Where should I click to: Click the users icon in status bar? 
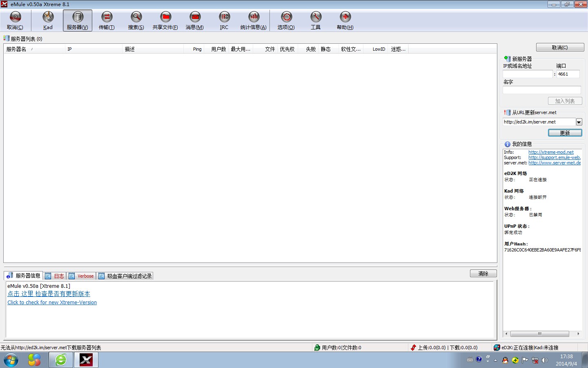(x=317, y=348)
